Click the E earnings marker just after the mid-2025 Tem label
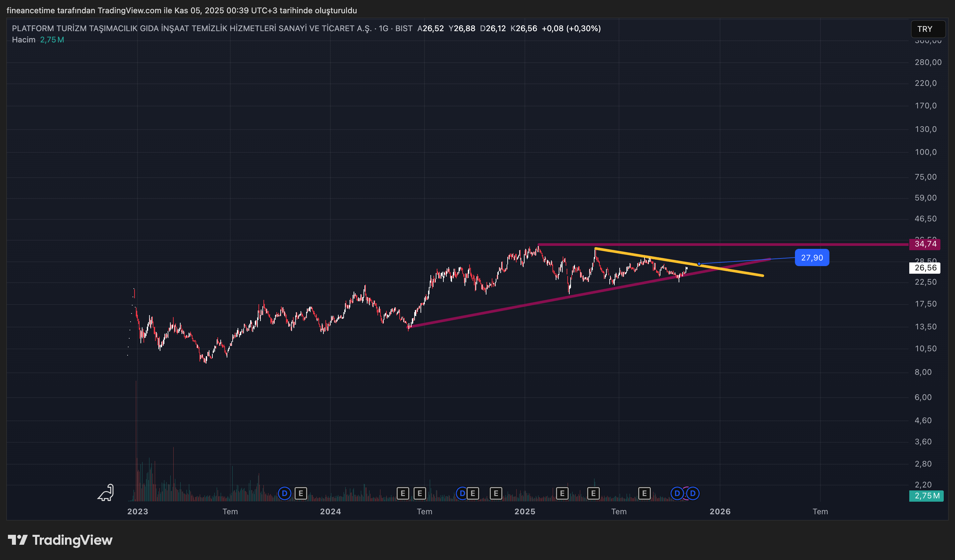Image resolution: width=955 pixels, height=560 pixels. [x=644, y=493]
